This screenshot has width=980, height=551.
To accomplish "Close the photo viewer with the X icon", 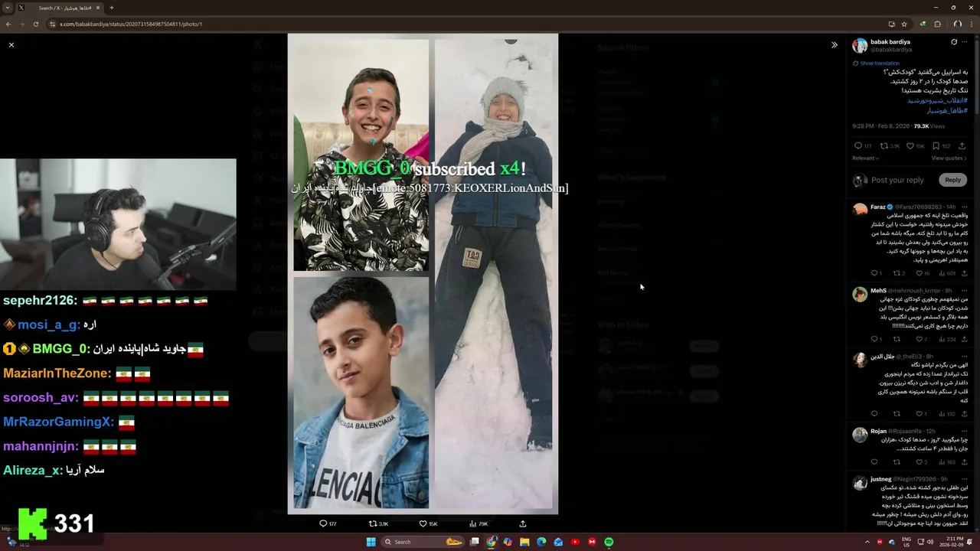I will tap(11, 45).
